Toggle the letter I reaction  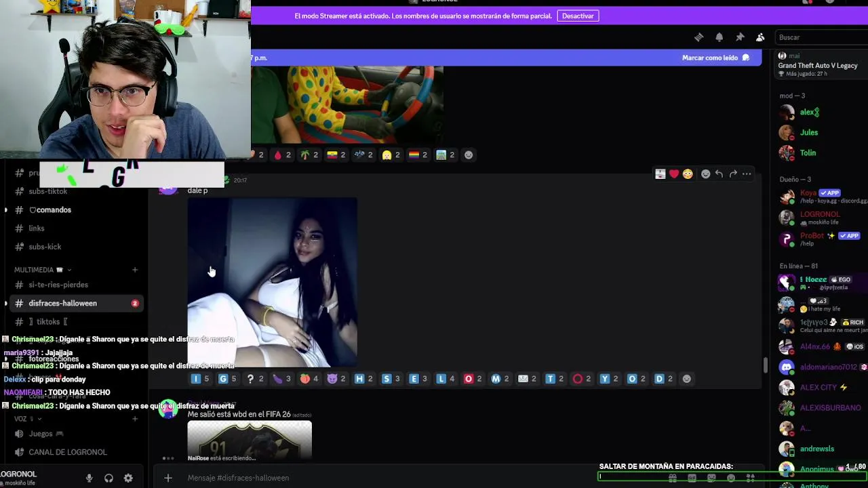(x=200, y=379)
